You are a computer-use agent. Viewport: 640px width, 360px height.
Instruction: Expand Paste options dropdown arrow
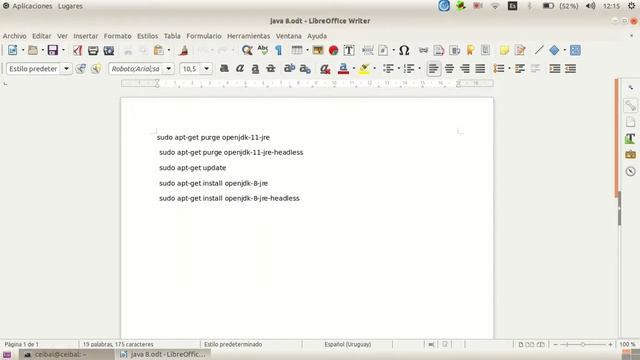pos(169,50)
